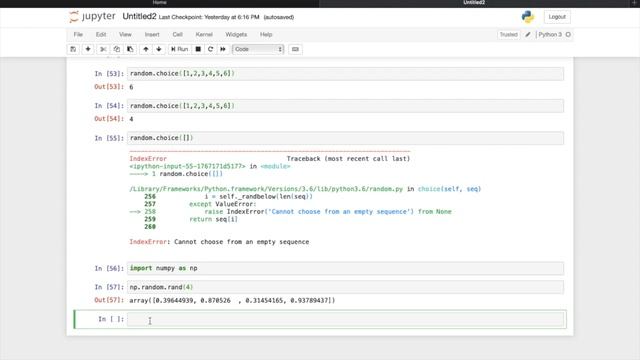Click 'IndexError: Cannot choose from an empty sequence' line
The height and width of the screenshot is (360, 640).
click(219, 242)
